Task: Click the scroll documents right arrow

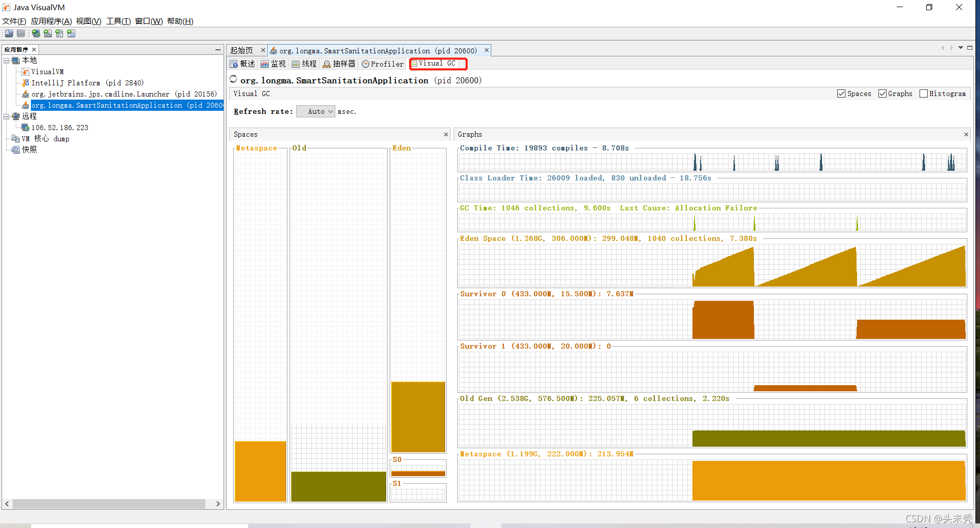Action: tap(952, 48)
